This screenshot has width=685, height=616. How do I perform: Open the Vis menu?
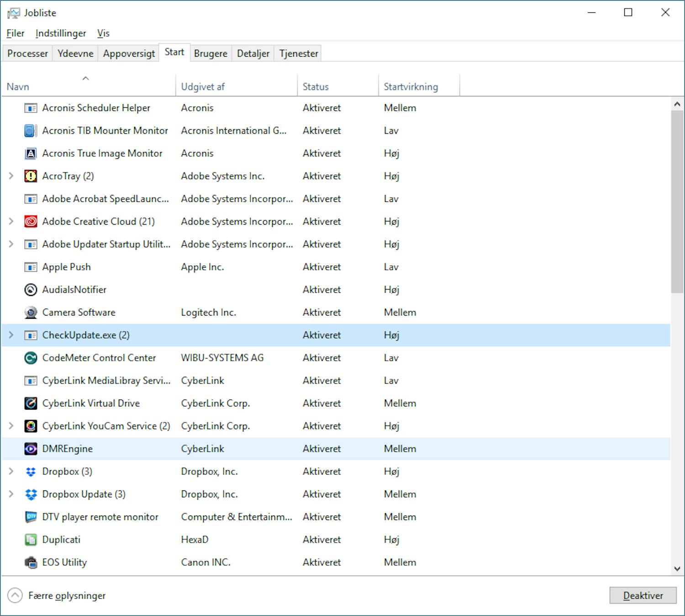pos(104,33)
